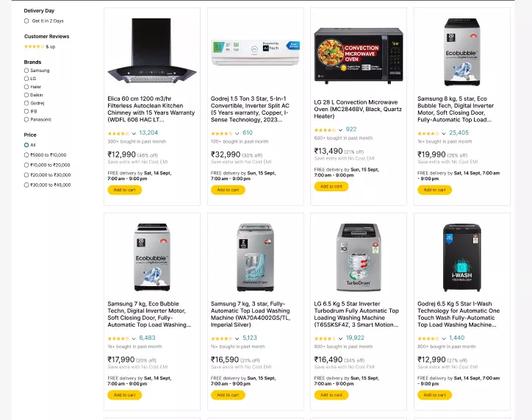Add Samsung 8 kg washing machine to cart
The width and height of the screenshot is (532, 420).
(x=434, y=190)
